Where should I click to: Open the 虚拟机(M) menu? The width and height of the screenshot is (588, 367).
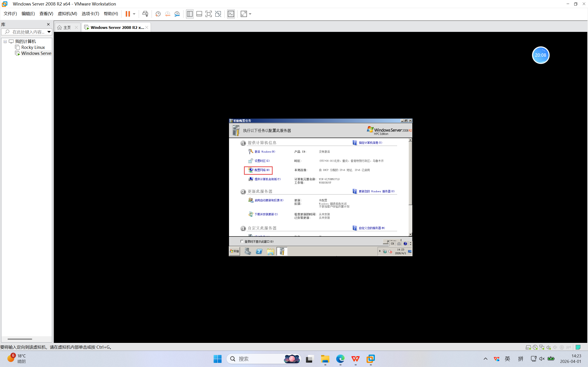tap(67, 14)
